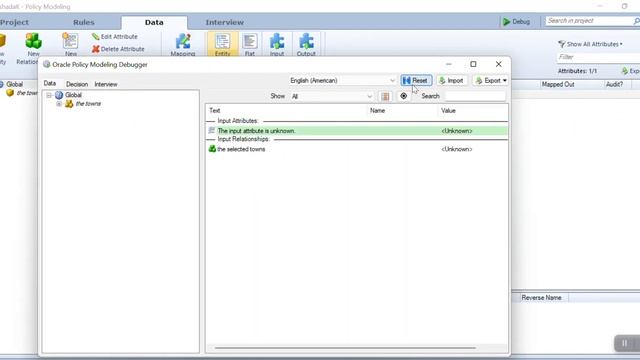Viewport: 640px width, 360px height.
Task: Click the green relationship icon beside selected towns
Action: point(212,149)
